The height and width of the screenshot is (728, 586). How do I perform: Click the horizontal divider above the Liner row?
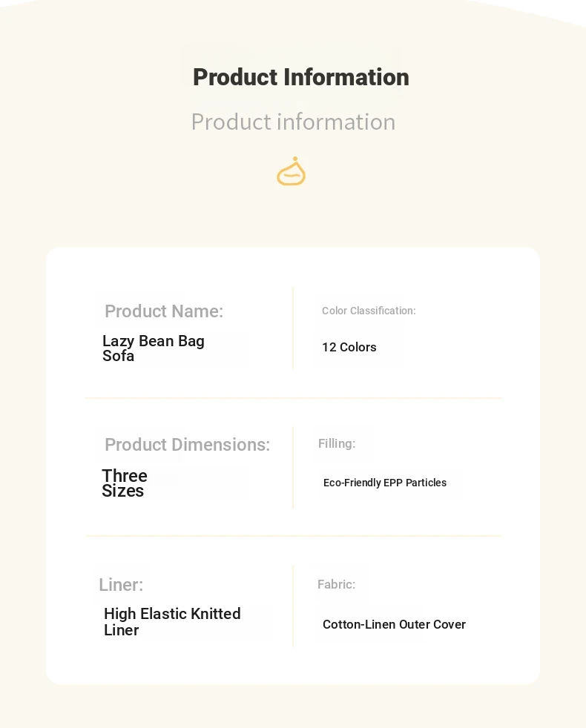coord(294,535)
